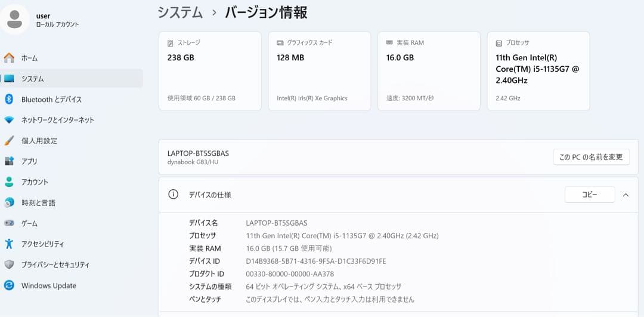The height and width of the screenshot is (317, 644).
Task: Open the ゲーム controller icon
Action: click(x=9, y=223)
